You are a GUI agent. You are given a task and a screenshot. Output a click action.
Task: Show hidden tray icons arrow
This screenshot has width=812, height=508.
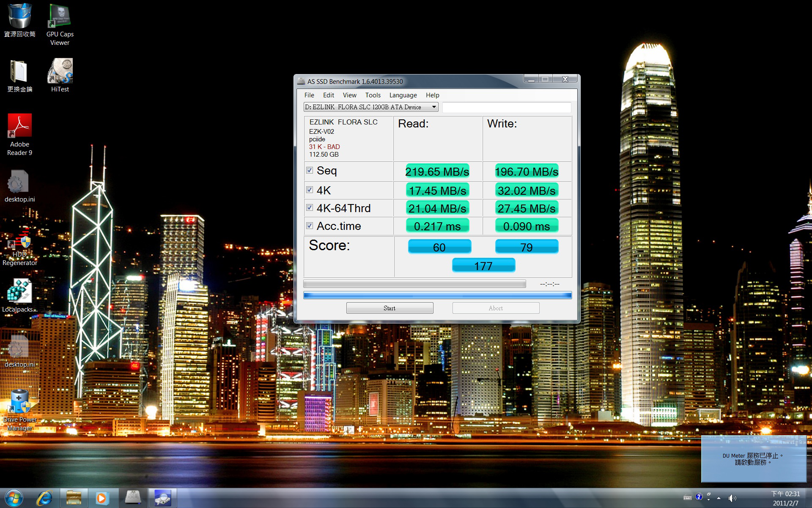(x=719, y=498)
